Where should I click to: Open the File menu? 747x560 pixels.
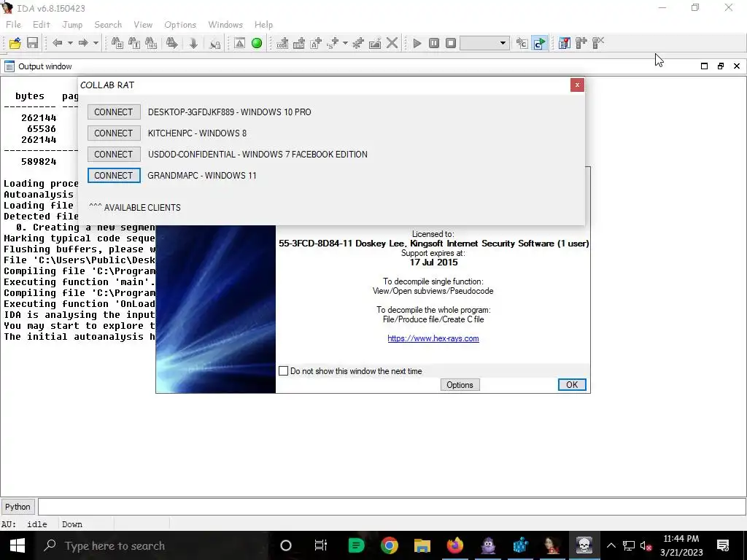coord(13,25)
